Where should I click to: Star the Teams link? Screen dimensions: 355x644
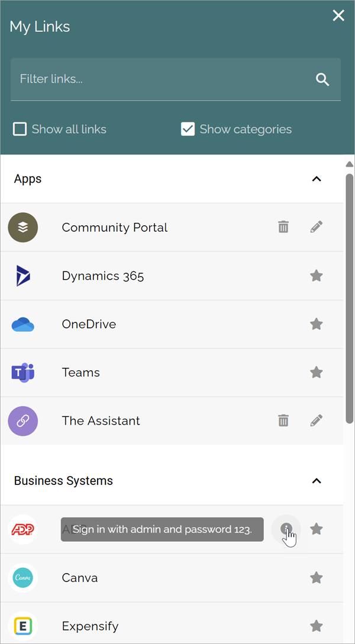click(316, 373)
